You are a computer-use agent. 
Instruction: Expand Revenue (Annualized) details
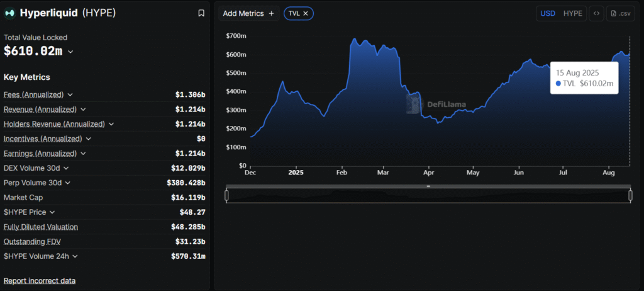point(84,110)
